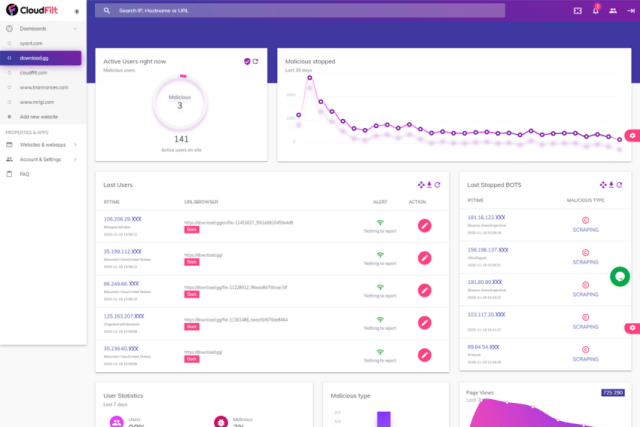Click edit action for user 106.206.29.XXX
Screen dimensions: 640x427
click(x=424, y=226)
